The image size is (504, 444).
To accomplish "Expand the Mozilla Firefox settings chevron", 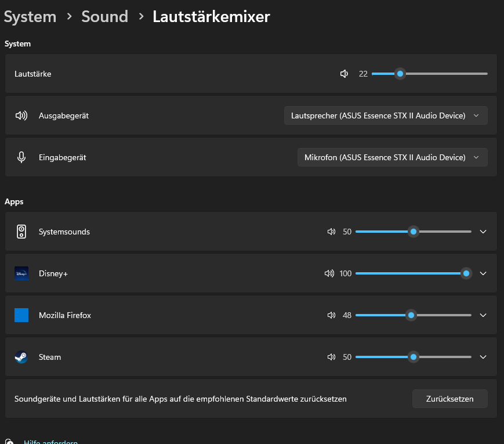I will pos(483,315).
